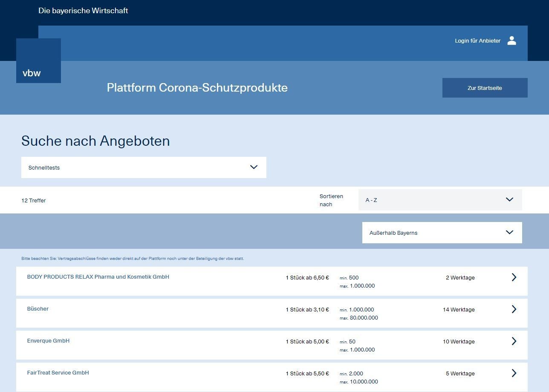Image resolution: width=549 pixels, height=392 pixels.
Task: Click the vbw logo
Action: click(38, 61)
